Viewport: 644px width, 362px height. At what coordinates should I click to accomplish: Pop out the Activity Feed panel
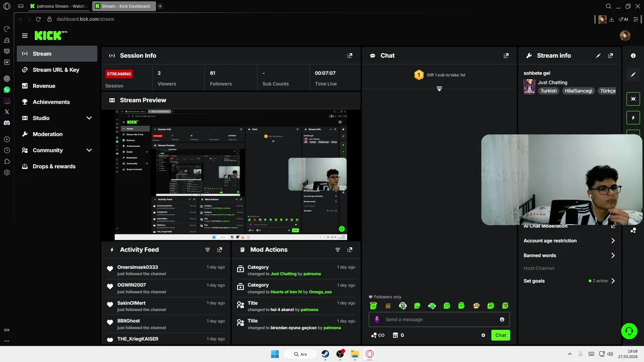tap(220, 250)
